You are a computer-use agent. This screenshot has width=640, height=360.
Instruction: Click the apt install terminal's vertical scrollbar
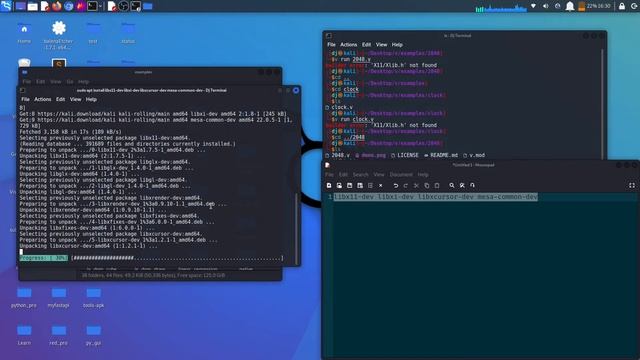click(296, 229)
